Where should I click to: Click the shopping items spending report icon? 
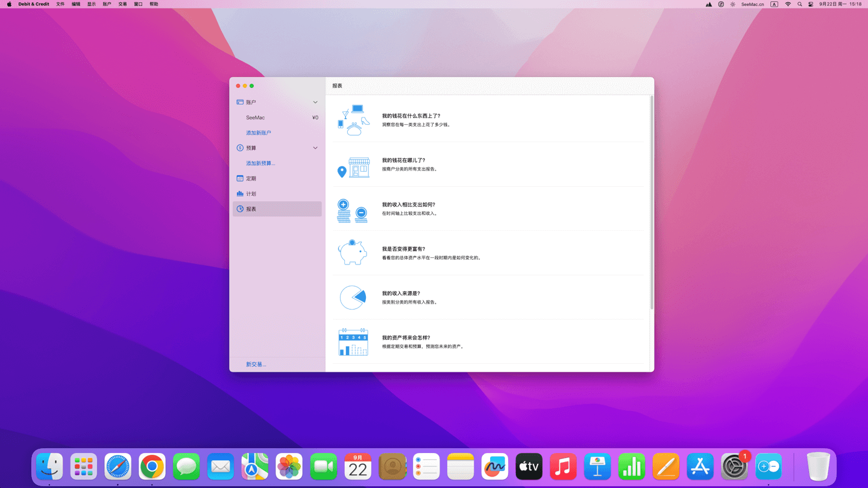pos(353,120)
